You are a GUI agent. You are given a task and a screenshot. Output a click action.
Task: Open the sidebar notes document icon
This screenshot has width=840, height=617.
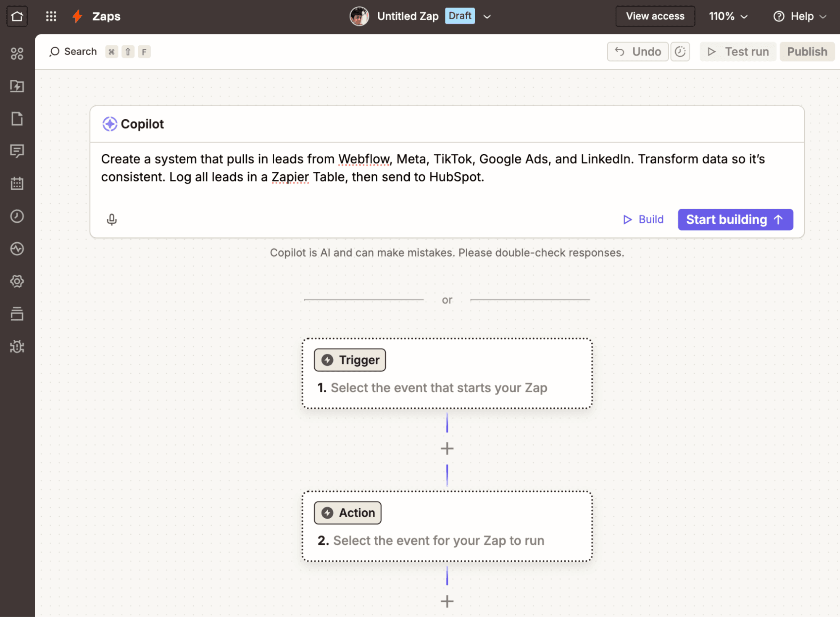click(17, 119)
